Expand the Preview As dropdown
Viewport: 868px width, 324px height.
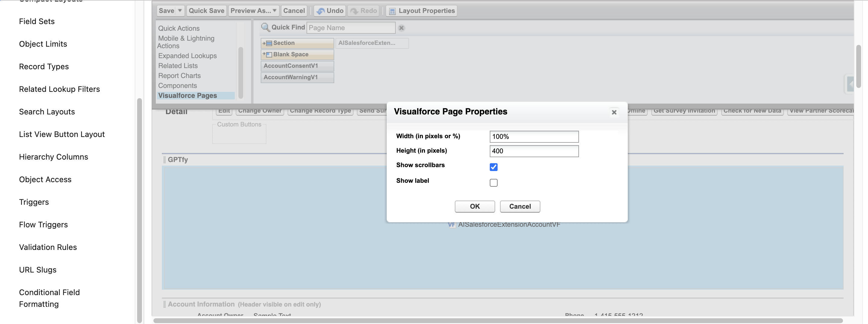(x=275, y=11)
